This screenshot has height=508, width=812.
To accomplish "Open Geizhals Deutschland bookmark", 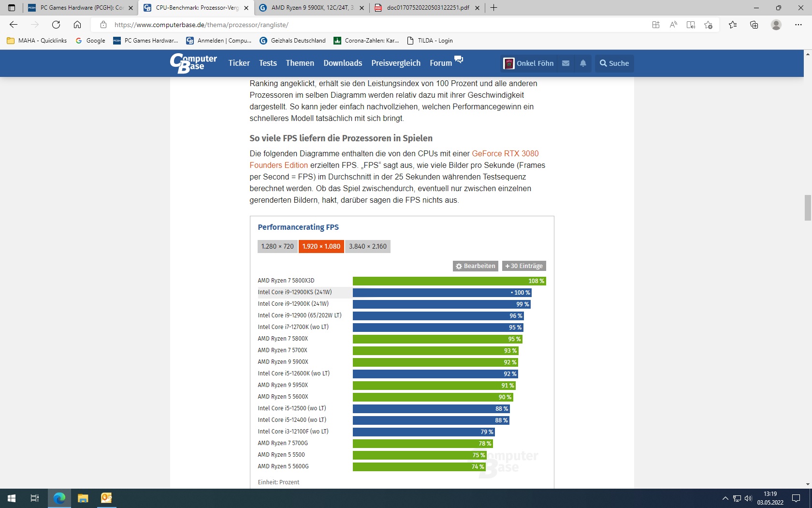I will click(x=293, y=41).
